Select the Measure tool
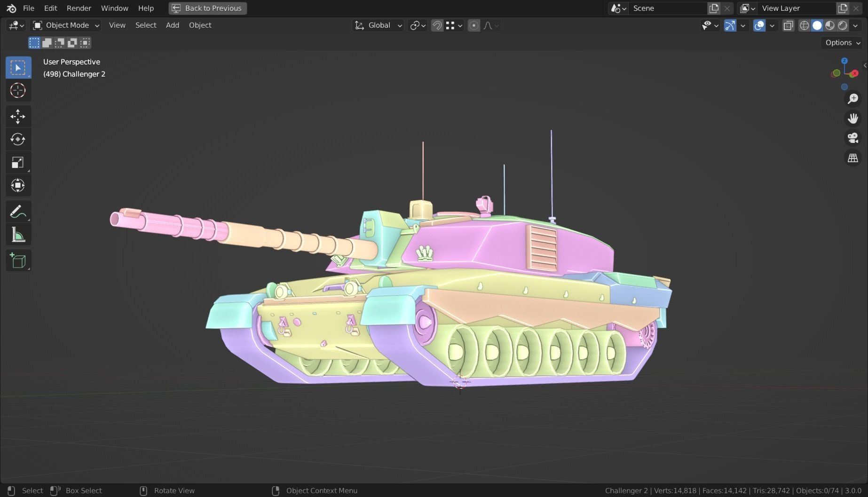 (x=18, y=235)
